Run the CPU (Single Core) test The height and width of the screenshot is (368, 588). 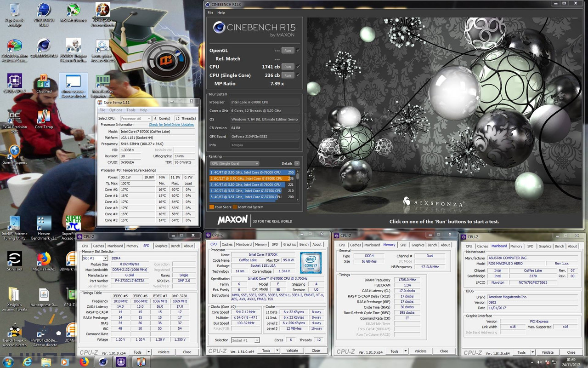point(288,75)
